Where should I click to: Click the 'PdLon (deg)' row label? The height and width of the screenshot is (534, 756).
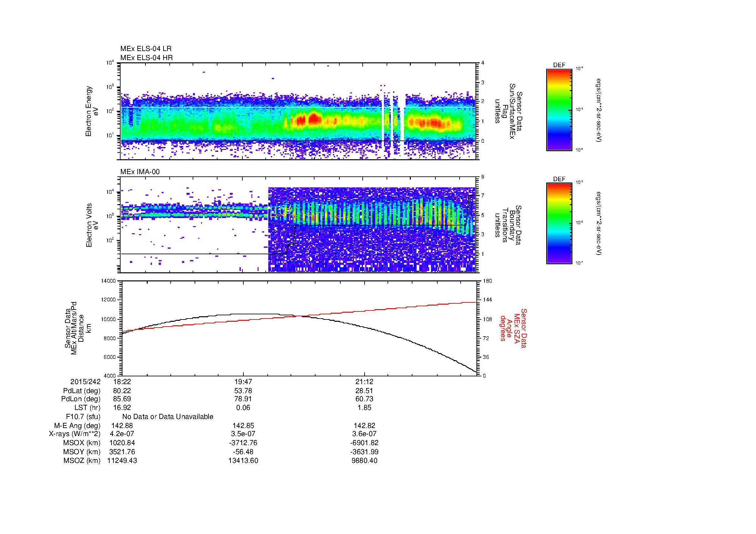coord(81,399)
